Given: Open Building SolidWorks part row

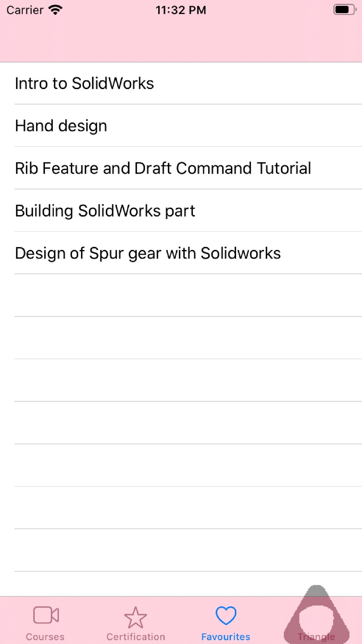Looking at the screenshot, I should pyautogui.click(x=181, y=210).
